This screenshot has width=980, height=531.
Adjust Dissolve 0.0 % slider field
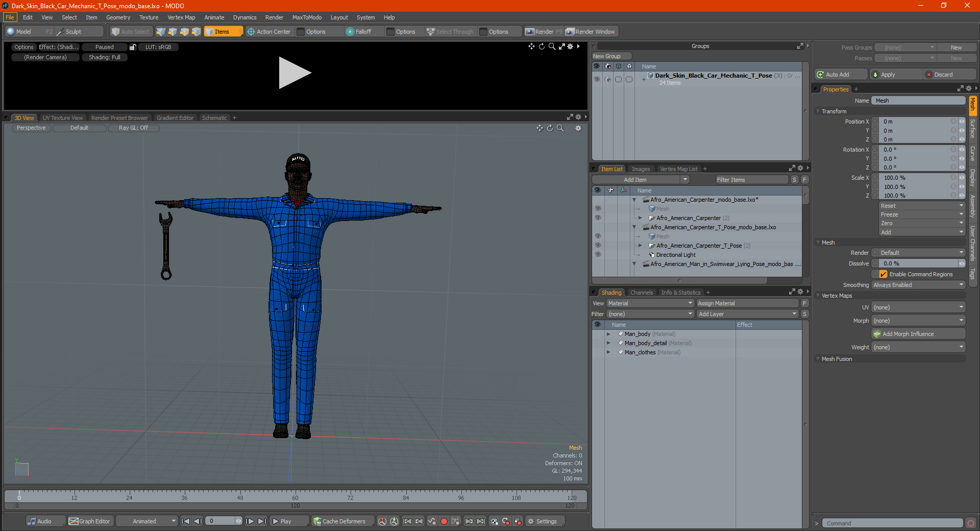click(x=919, y=263)
